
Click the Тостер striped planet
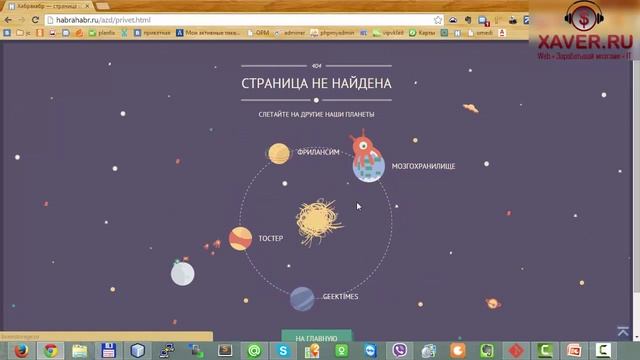pos(240,238)
